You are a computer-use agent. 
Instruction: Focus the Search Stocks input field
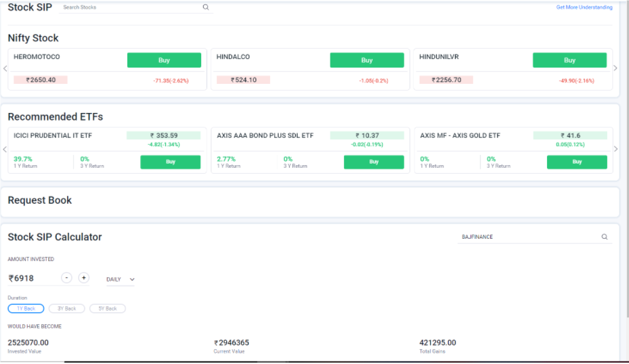129,7
